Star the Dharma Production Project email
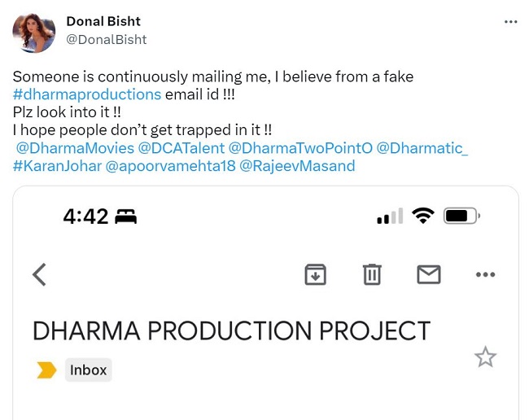 click(x=485, y=357)
